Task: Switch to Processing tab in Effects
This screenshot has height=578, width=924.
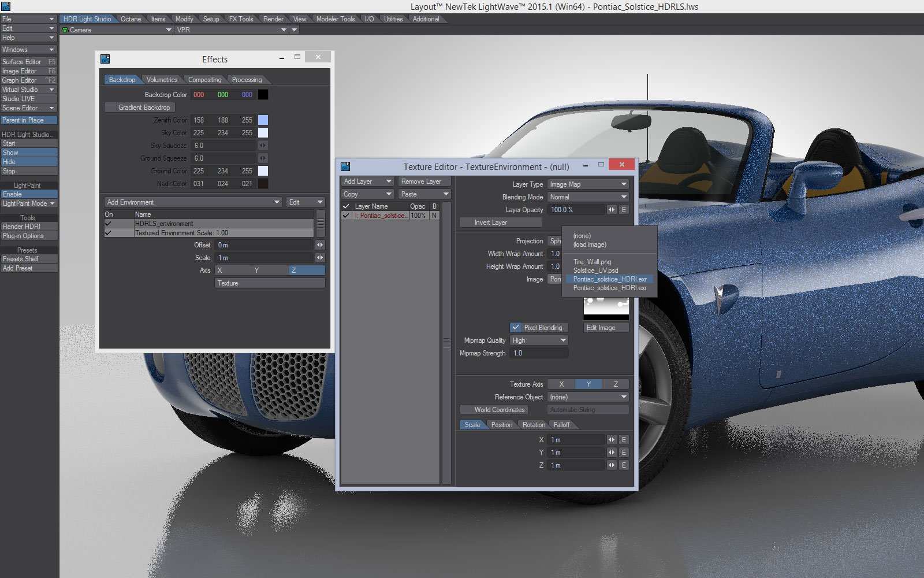Action: click(x=247, y=80)
